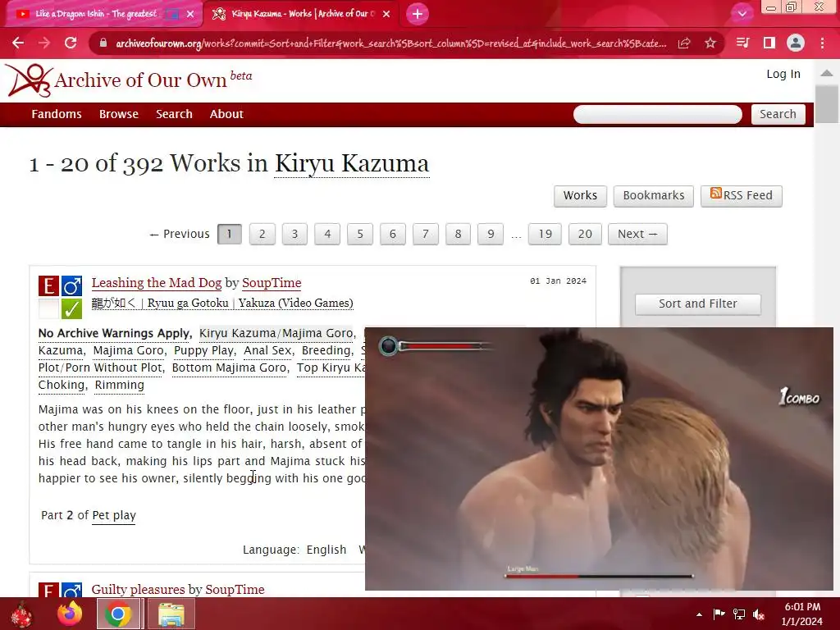This screenshot has height=630, width=840.
Task: Click the Sort and Filter button
Action: tap(697, 304)
